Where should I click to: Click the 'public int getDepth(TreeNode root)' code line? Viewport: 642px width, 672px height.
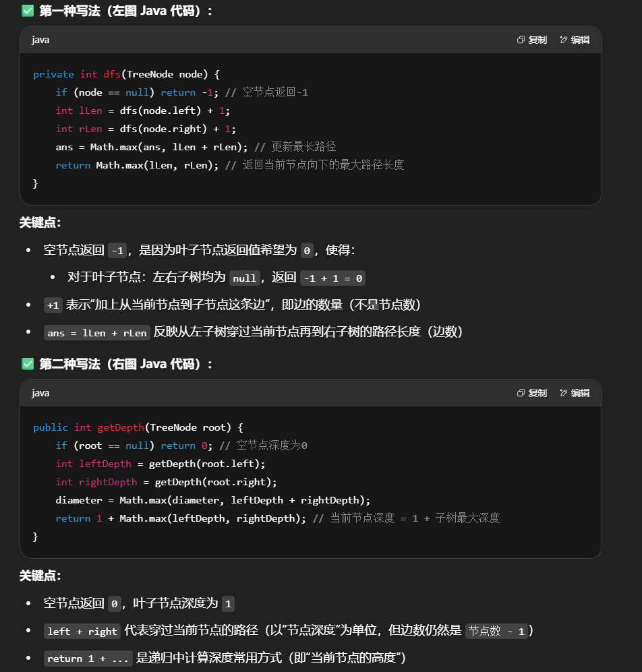138,427
